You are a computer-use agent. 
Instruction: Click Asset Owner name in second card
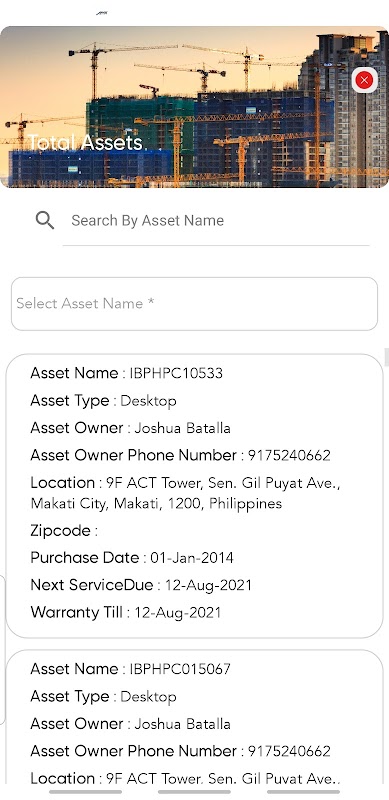tap(182, 724)
